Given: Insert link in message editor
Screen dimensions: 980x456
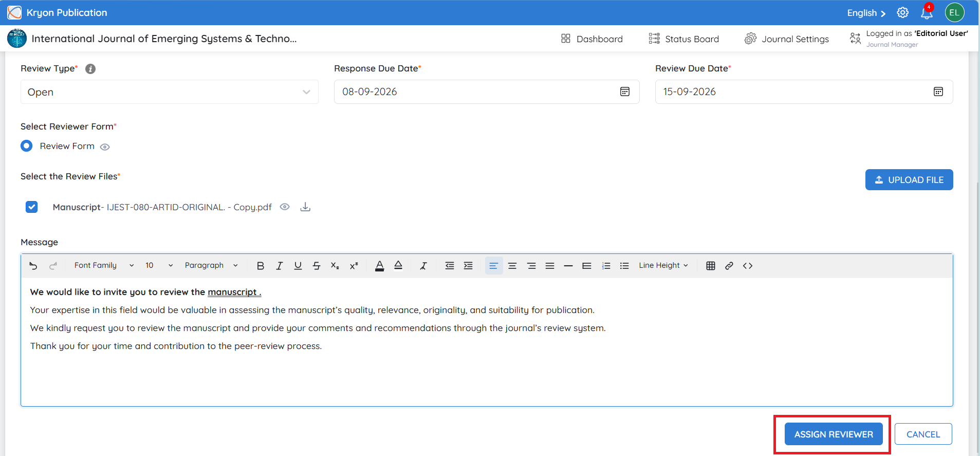Looking at the screenshot, I should tap(729, 266).
